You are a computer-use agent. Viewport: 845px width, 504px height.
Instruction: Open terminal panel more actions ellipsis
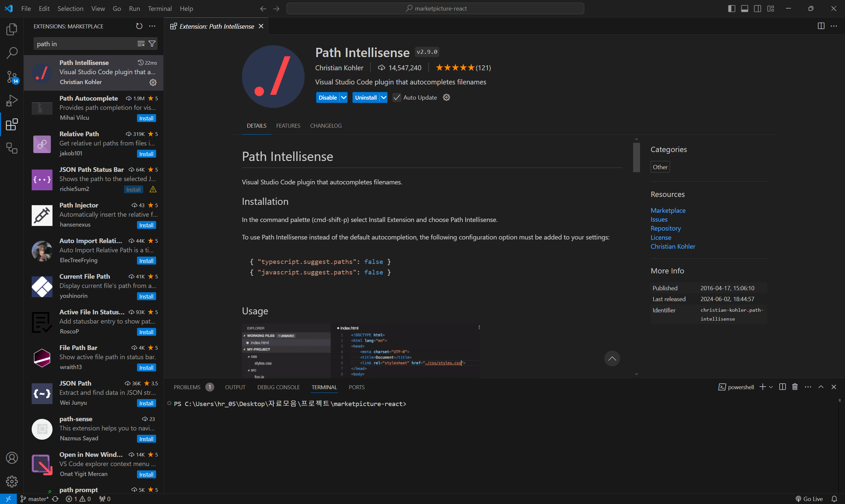(808, 387)
